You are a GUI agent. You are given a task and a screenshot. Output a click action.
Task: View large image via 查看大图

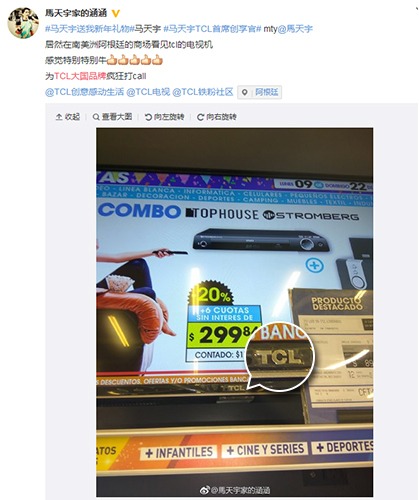112,117
